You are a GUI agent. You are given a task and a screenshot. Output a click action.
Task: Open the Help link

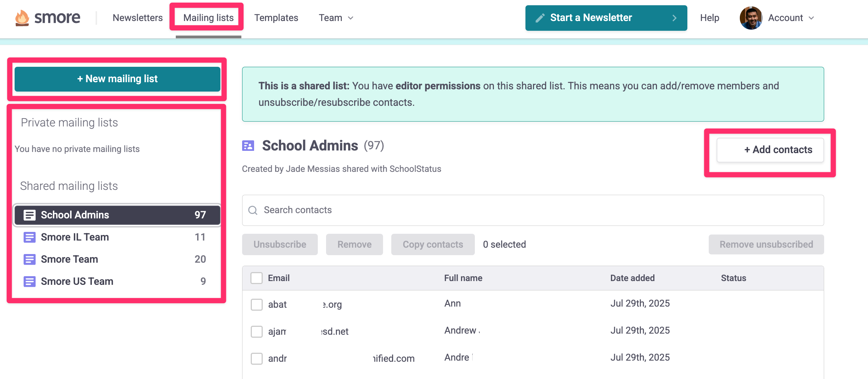pos(709,18)
